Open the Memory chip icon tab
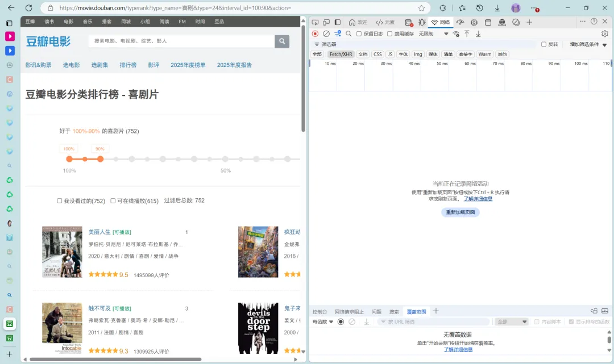Viewport: 614px width, 364px height. tap(474, 22)
